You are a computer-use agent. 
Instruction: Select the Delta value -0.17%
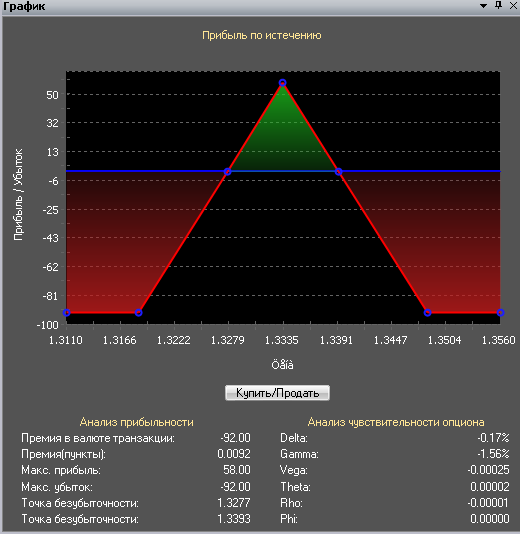click(493, 438)
